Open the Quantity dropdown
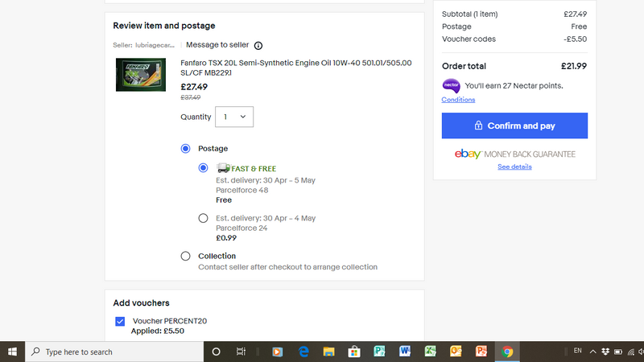 tap(234, 117)
